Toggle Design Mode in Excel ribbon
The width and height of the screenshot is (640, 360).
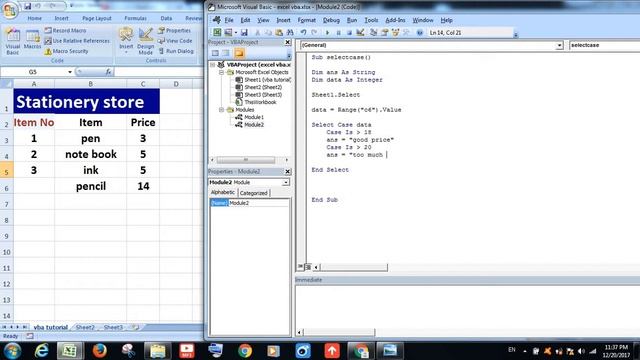145,41
